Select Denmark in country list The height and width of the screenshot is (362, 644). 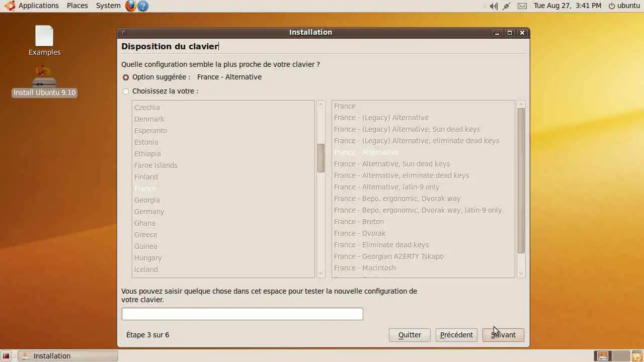pos(223,119)
